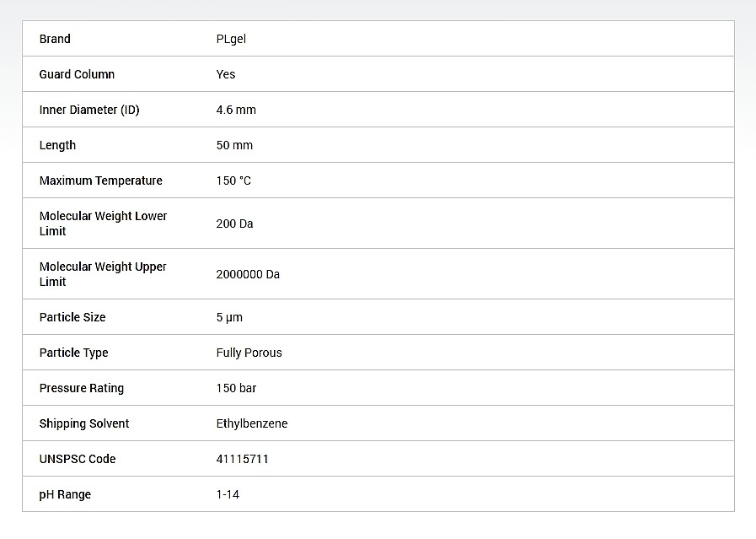This screenshot has width=756, height=539.
Task: Click Molecular Weight Lower Limit label
Action: point(103,224)
